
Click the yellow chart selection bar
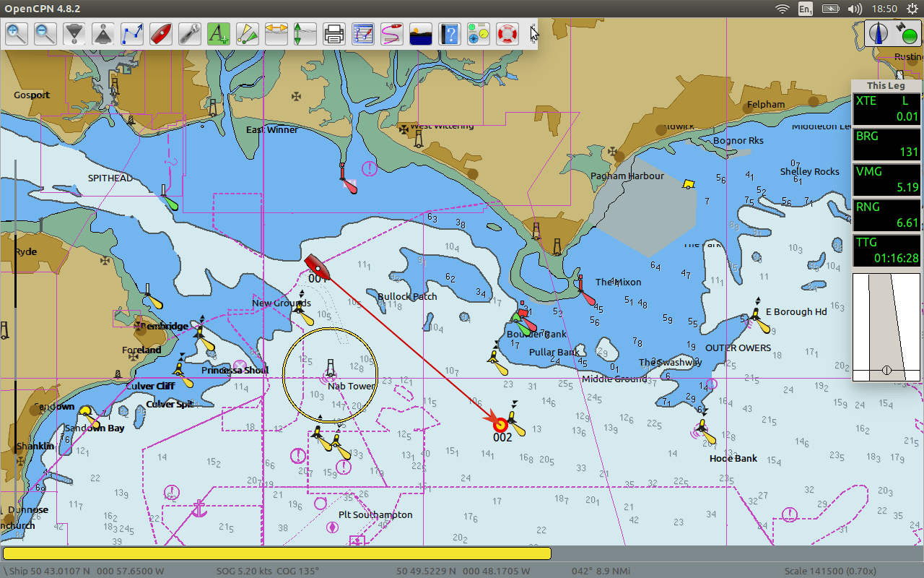pos(277,553)
